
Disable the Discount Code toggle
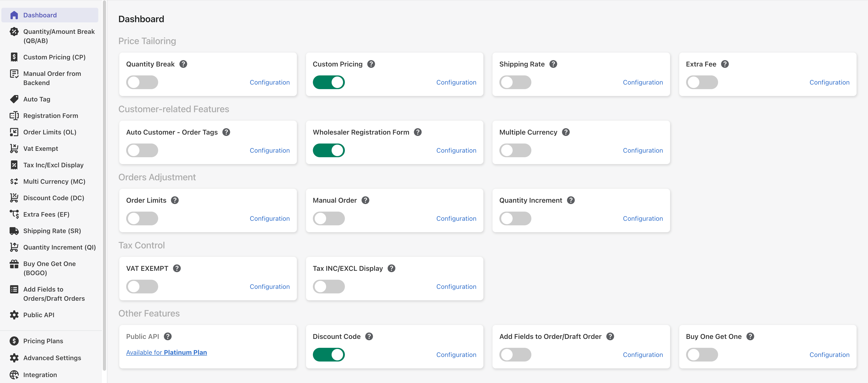(x=329, y=355)
